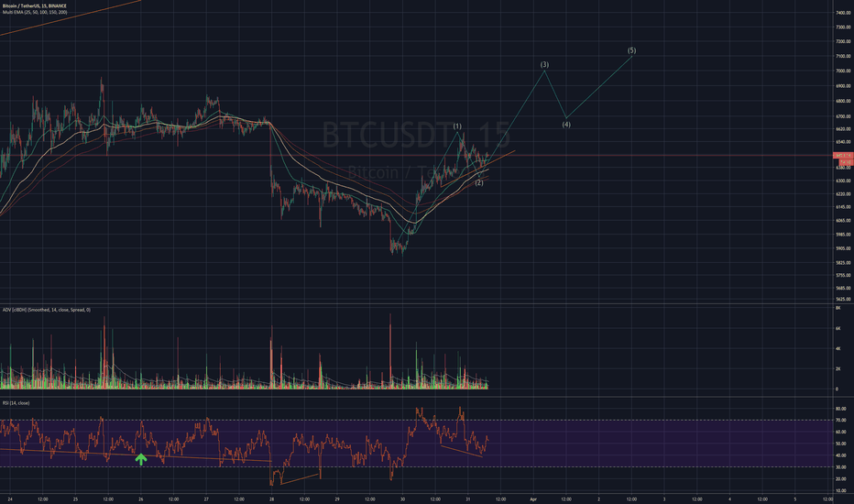Click the 7000.00 price scale label

(844, 71)
